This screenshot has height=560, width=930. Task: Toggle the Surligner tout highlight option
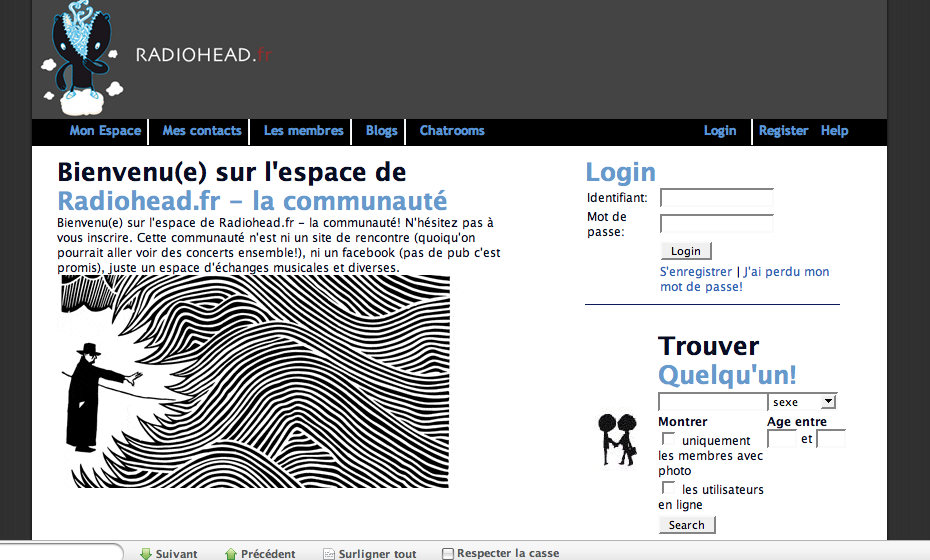[x=369, y=553]
